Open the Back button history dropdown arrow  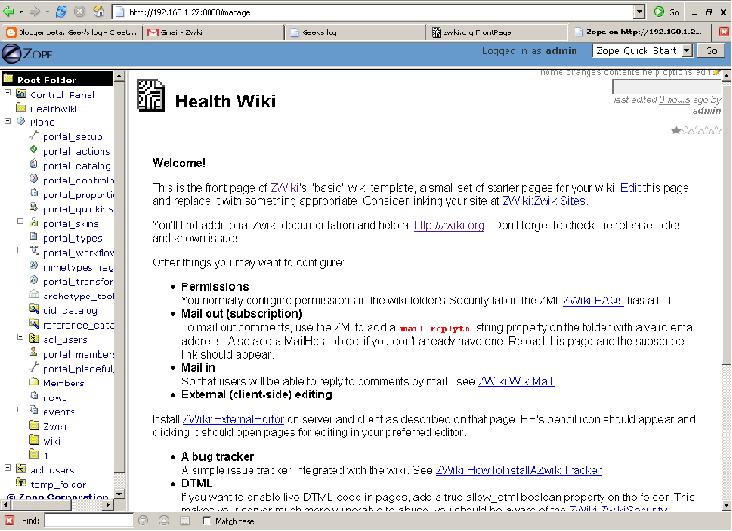[21, 12]
